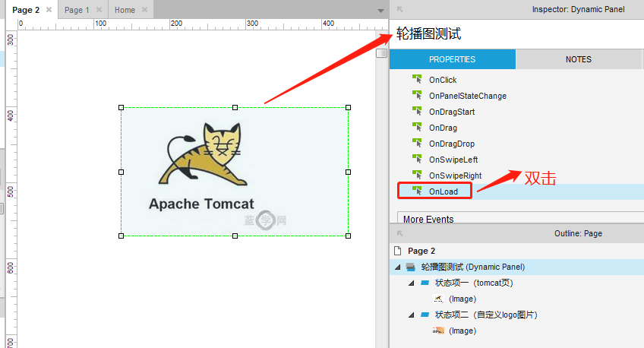
Task: Open the page tabs dropdown arrow
Action: [380, 11]
